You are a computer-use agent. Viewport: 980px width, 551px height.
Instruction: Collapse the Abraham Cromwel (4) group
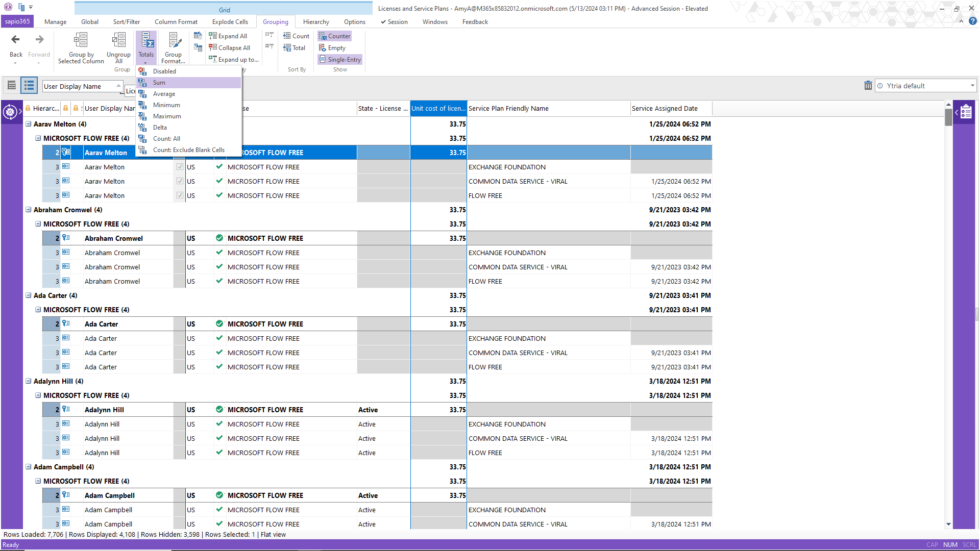(29, 210)
